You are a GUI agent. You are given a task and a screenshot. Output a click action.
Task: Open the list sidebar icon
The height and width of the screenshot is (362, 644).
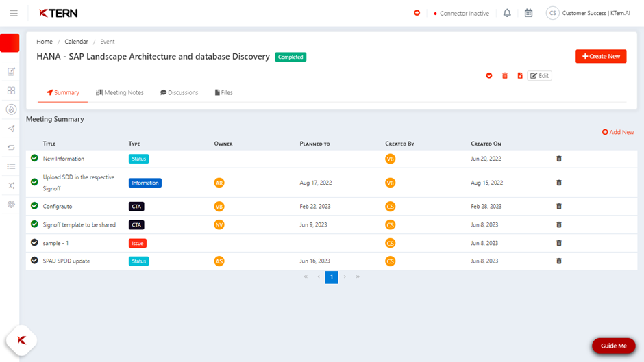tap(11, 166)
